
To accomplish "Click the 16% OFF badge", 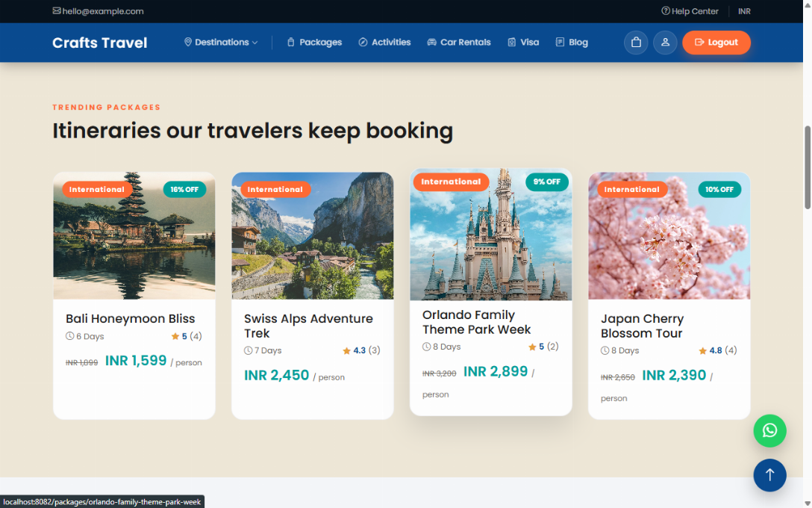I will 184,189.
